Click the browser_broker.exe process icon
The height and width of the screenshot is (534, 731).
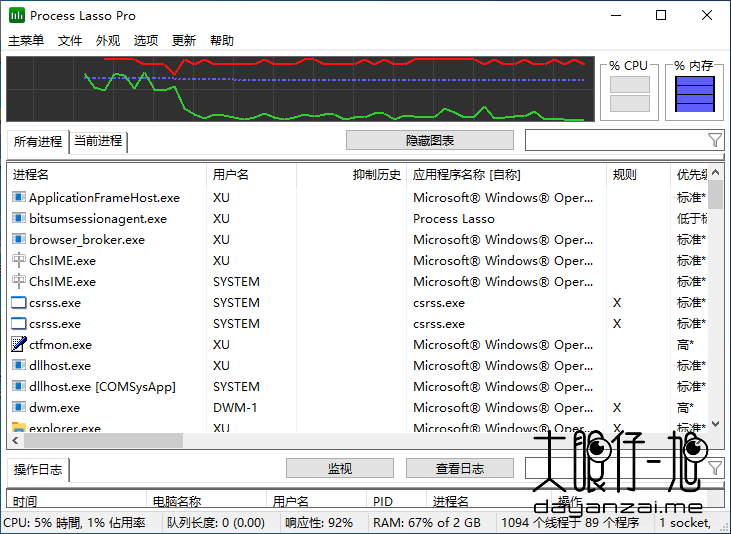pyautogui.click(x=18, y=239)
